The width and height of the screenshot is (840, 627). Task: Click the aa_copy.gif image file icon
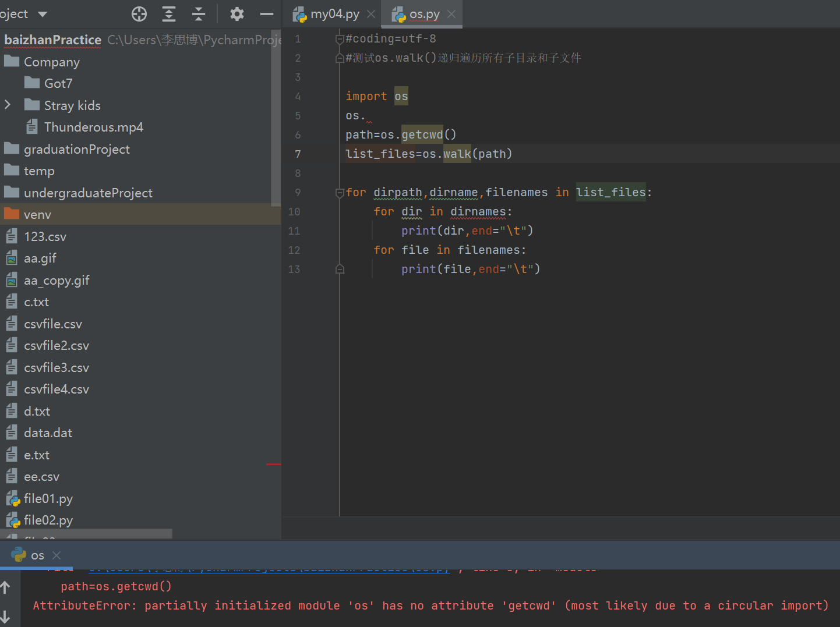pyautogui.click(x=12, y=280)
